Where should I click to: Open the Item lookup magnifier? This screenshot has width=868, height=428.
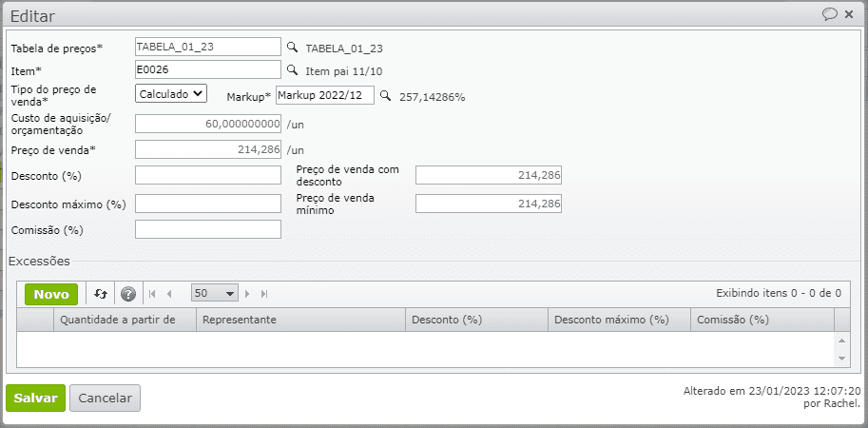click(293, 69)
